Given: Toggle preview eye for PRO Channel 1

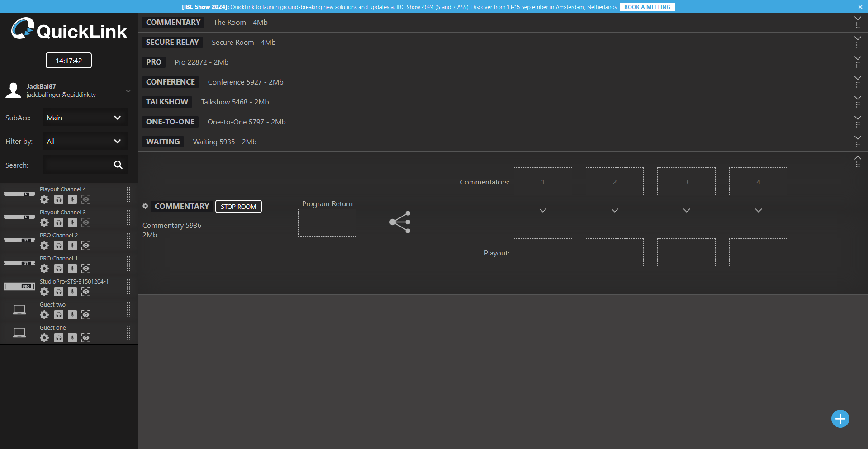Looking at the screenshot, I should 86,269.
